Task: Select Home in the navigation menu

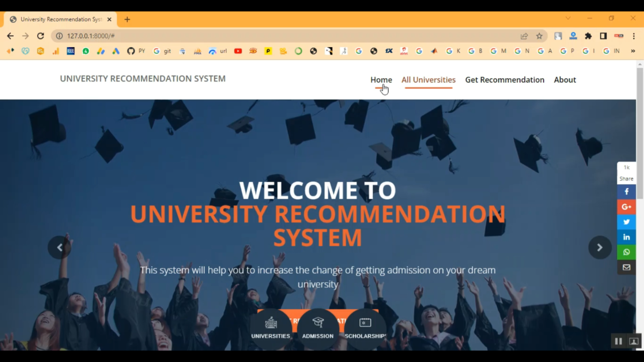Action: click(x=381, y=80)
